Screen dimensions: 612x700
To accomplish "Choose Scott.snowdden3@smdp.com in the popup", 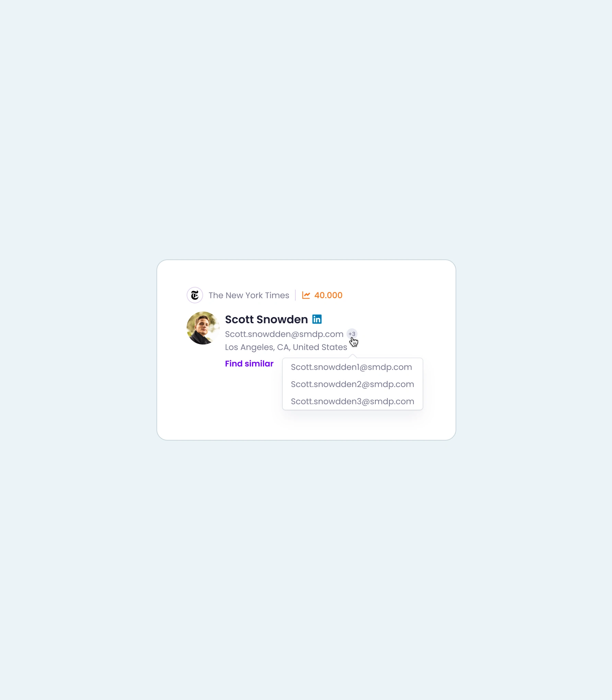I will point(352,401).
